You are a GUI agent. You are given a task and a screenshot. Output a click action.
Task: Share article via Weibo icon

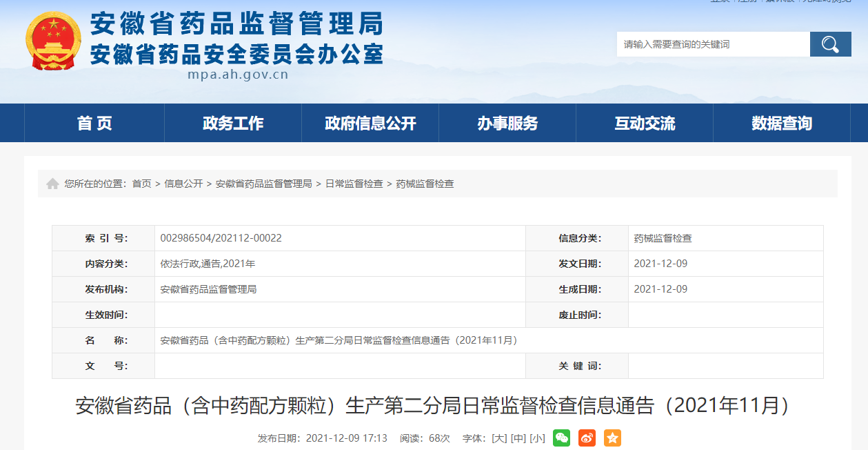587,438
